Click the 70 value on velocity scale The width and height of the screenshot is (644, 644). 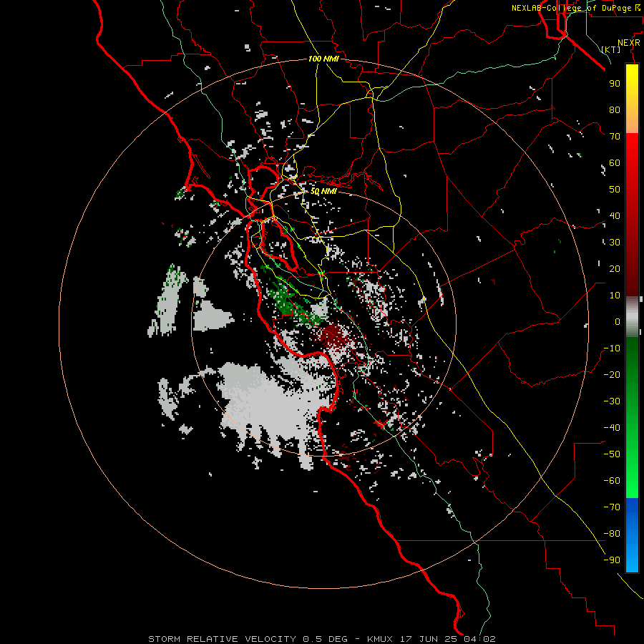pos(615,137)
